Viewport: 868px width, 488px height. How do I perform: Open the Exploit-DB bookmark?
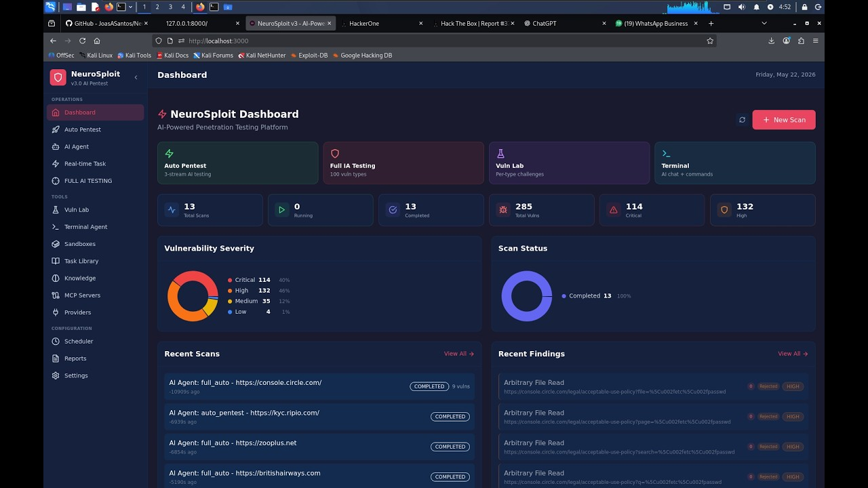(309, 56)
